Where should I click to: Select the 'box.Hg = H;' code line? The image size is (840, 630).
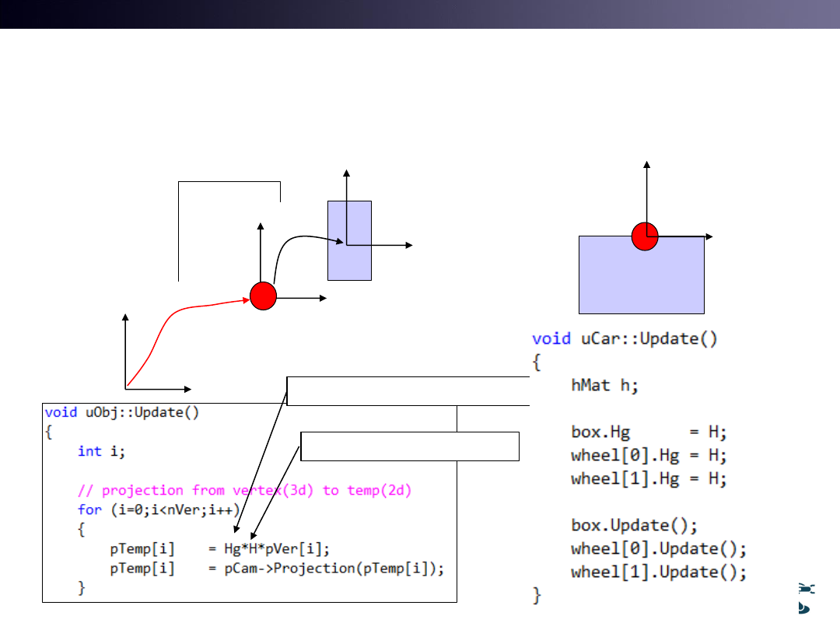click(x=648, y=432)
